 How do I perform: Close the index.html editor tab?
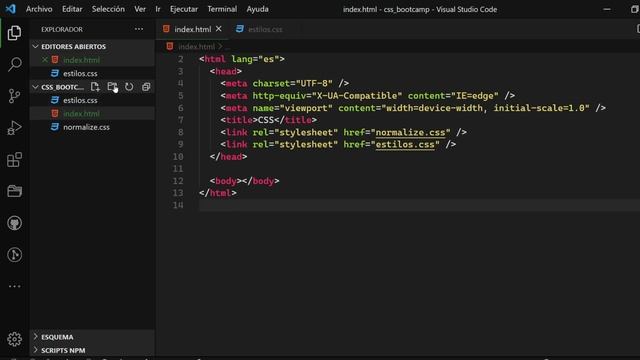click(x=219, y=29)
